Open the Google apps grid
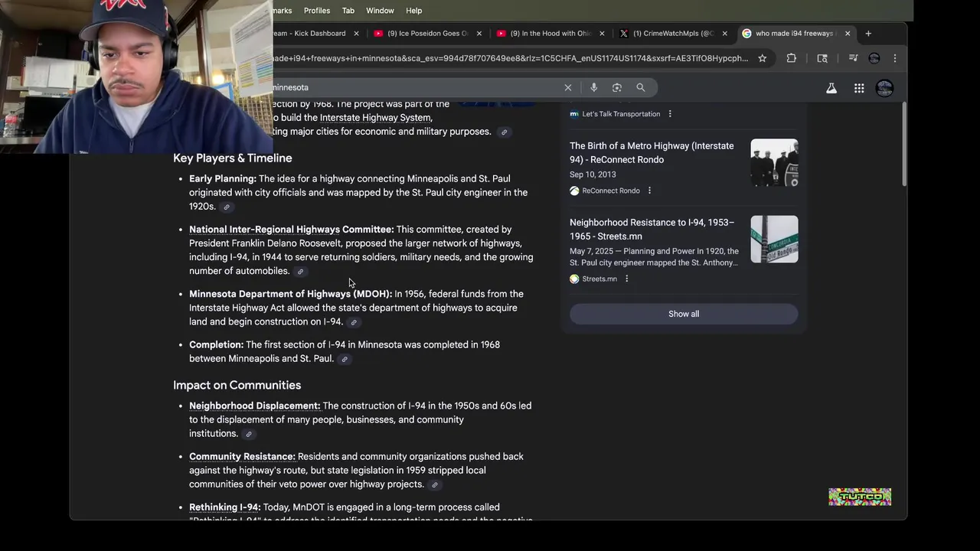The width and height of the screenshot is (980, 551). coord(859,88)
